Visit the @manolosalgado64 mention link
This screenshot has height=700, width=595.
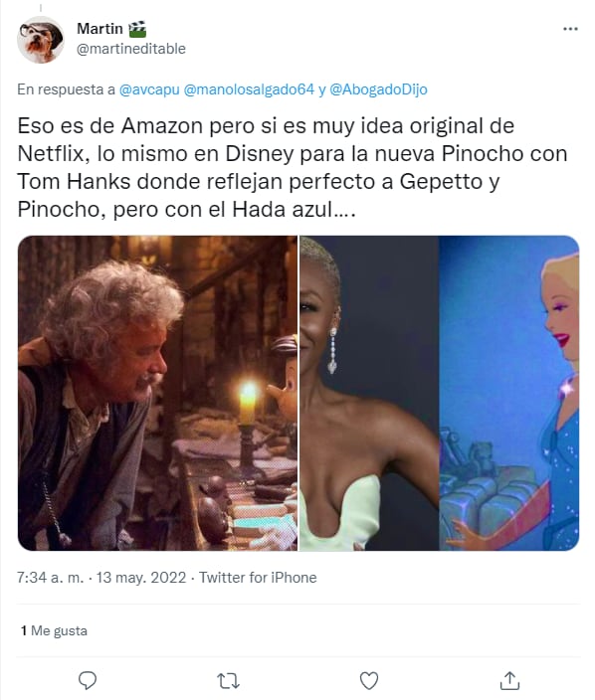point(250,89)
